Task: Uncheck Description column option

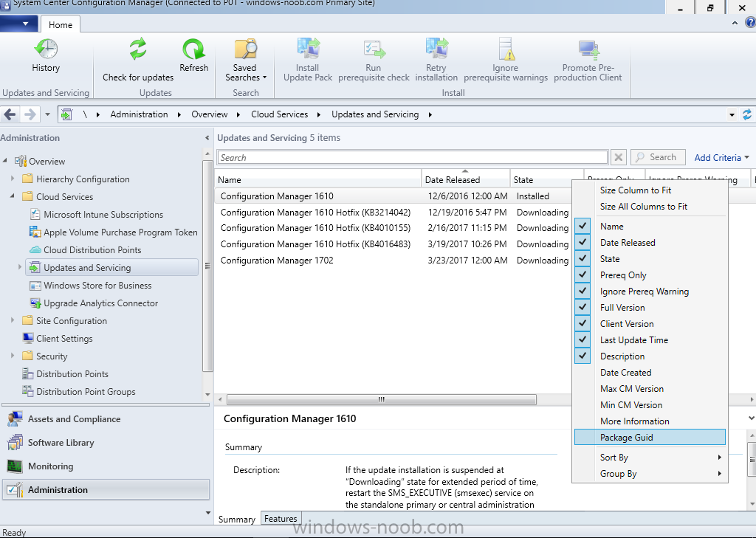Action: point(583,356)
